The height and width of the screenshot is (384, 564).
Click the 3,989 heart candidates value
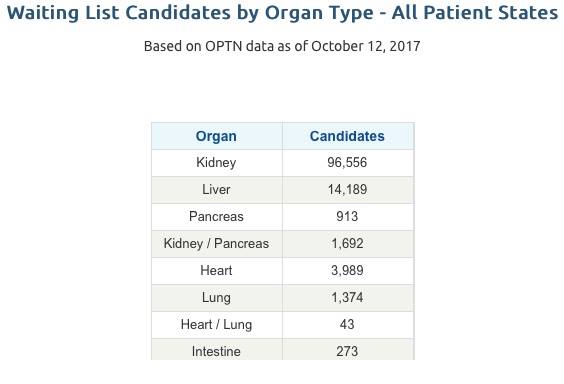pyautogui.click(x=347, y=270)
